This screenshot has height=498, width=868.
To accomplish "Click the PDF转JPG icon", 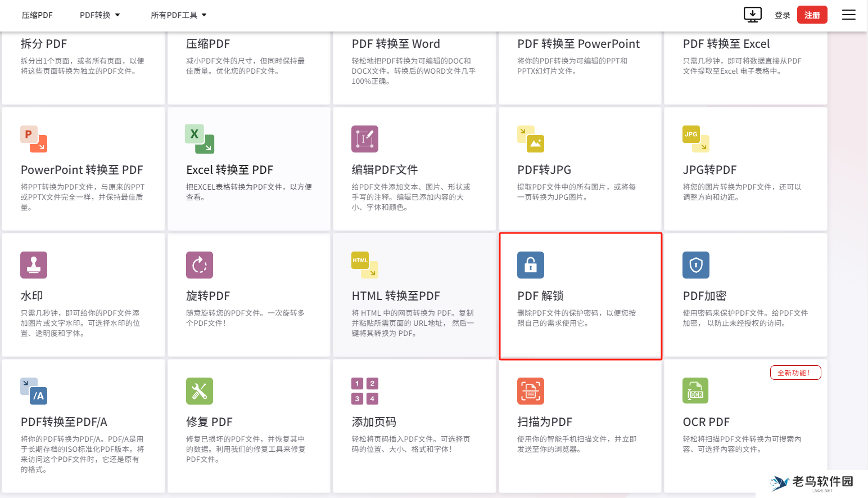I will [531, 139].
